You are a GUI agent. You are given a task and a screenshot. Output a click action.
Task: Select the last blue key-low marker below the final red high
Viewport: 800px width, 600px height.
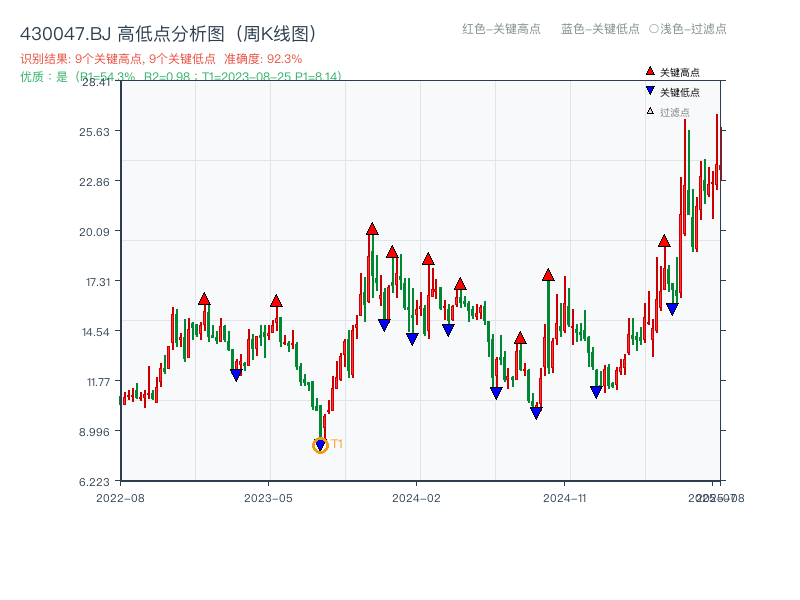pos(672,309)
